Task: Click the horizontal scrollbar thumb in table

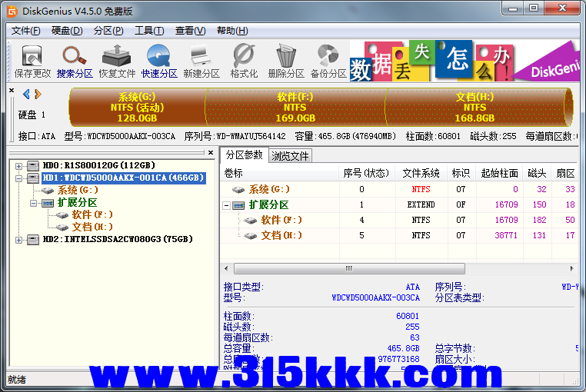Action: 349,268
